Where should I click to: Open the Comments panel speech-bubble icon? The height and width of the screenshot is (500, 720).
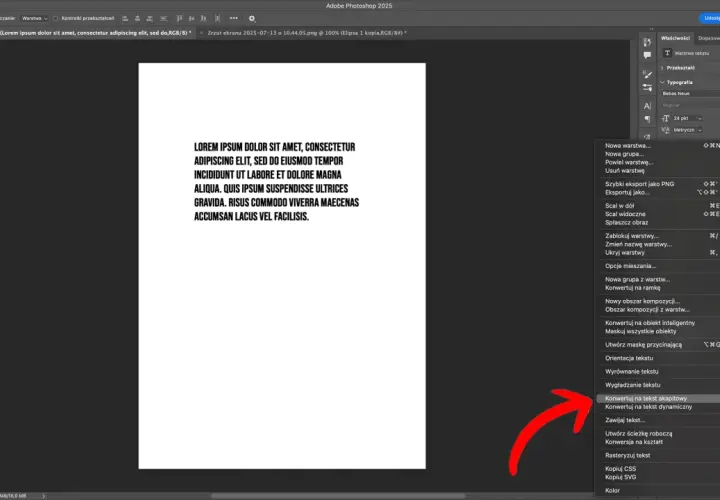[647, 55]
